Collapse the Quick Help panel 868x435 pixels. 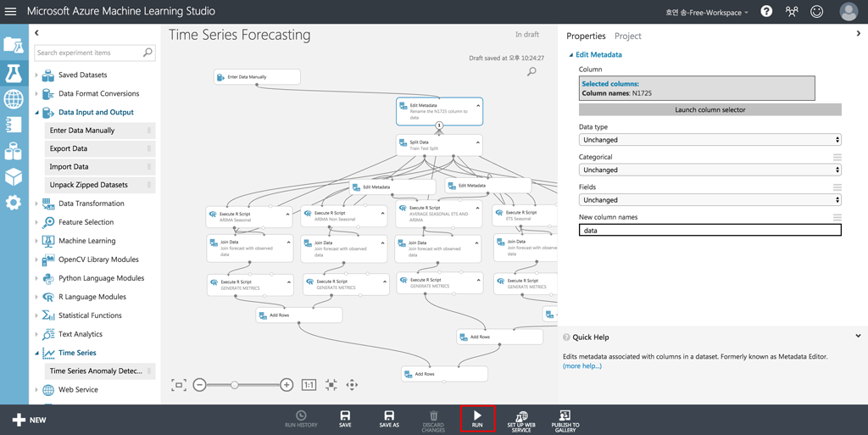858,336
